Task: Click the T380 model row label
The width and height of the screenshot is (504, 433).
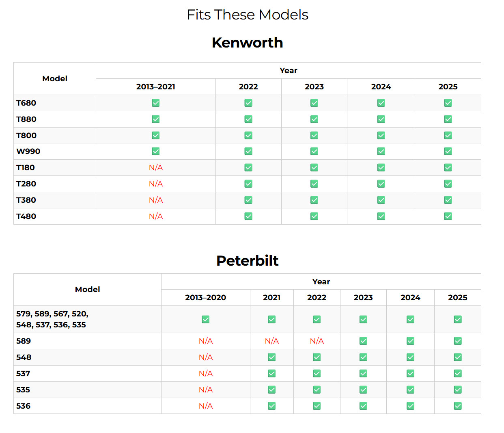Action: pos(26,200)
